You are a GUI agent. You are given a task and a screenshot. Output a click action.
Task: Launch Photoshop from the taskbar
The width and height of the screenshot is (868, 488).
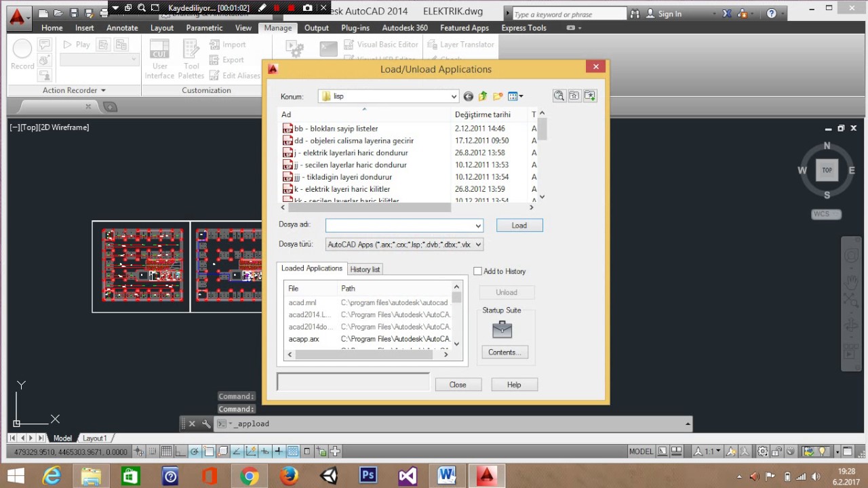click(368, 476)
